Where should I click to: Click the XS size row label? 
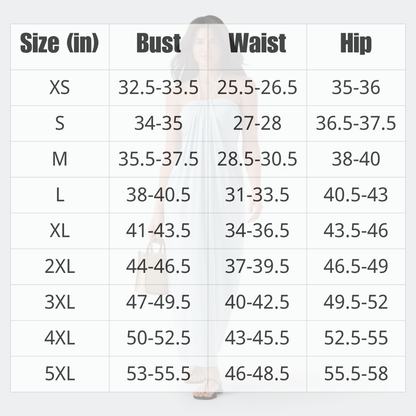tap(60, 88)
